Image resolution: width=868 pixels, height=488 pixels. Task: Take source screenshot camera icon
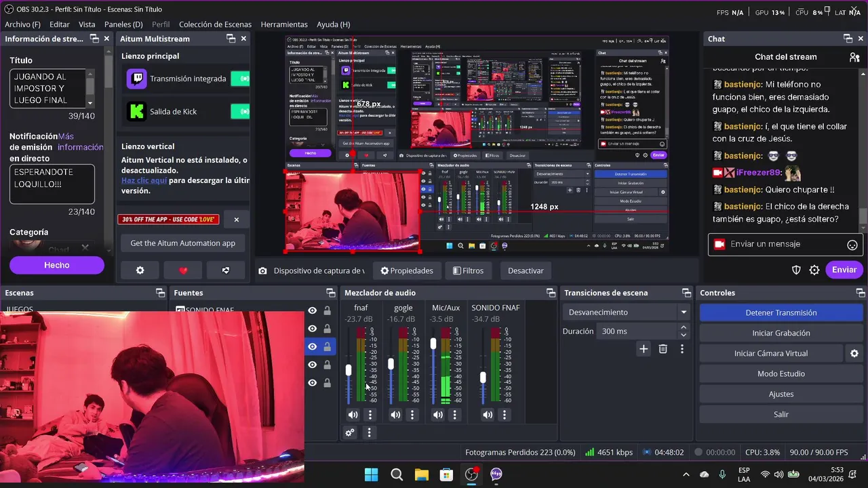tap(262, 271)
